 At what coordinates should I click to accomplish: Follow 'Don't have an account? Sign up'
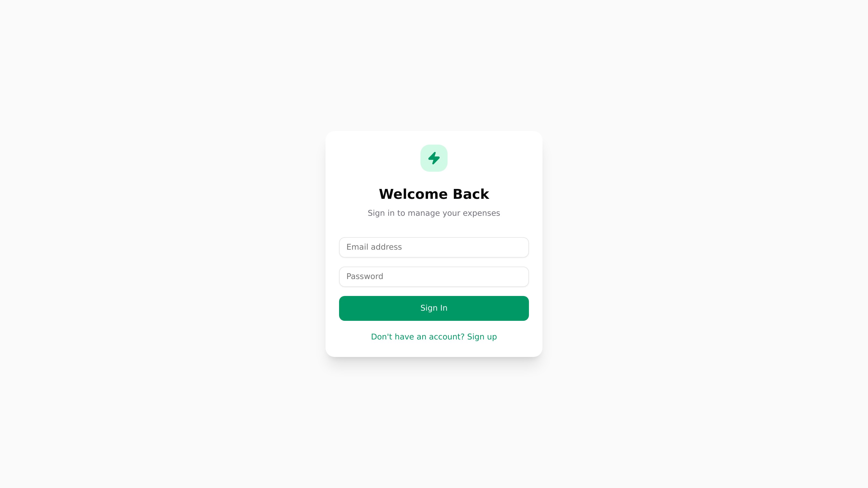(x=434, y=337)
